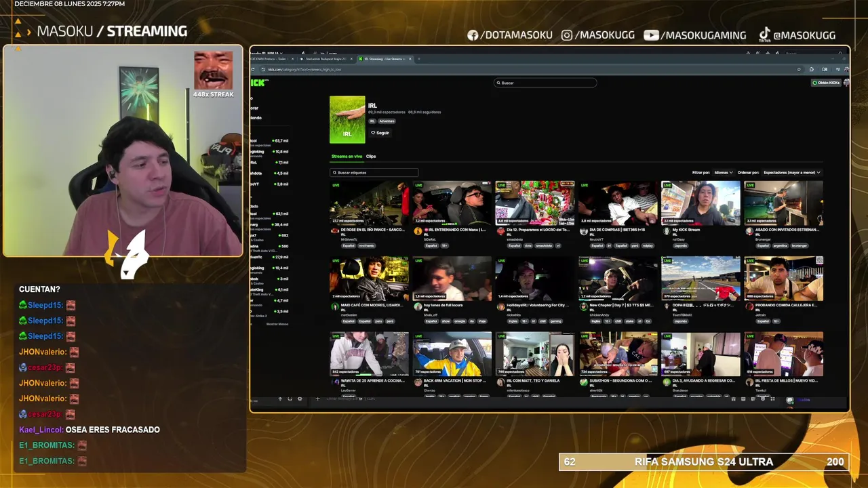This screenshot has height=488, width=868.
Task: Click the Adventure category tag
Action: click(387, 121)
